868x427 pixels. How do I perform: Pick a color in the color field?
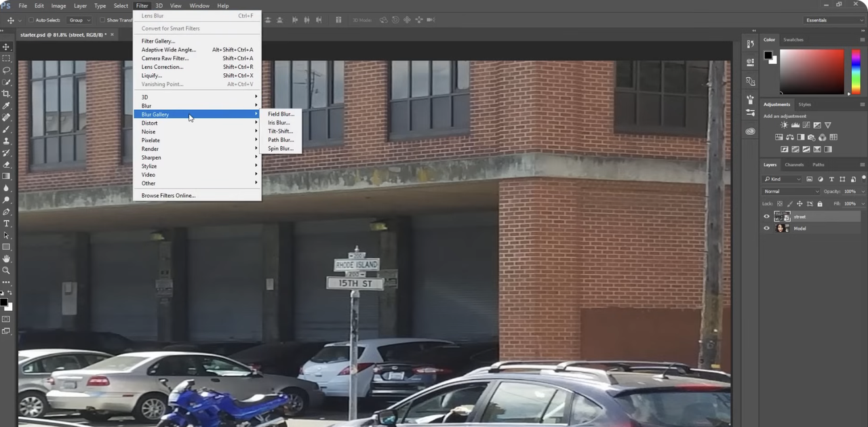click(812, 71)
